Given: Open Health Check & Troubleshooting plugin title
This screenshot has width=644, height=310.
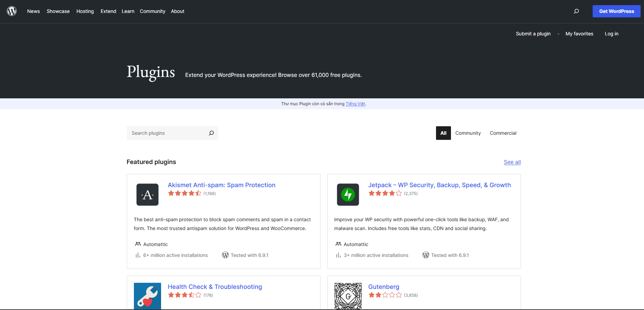Looking at the screenshot, I should [215, 287].
